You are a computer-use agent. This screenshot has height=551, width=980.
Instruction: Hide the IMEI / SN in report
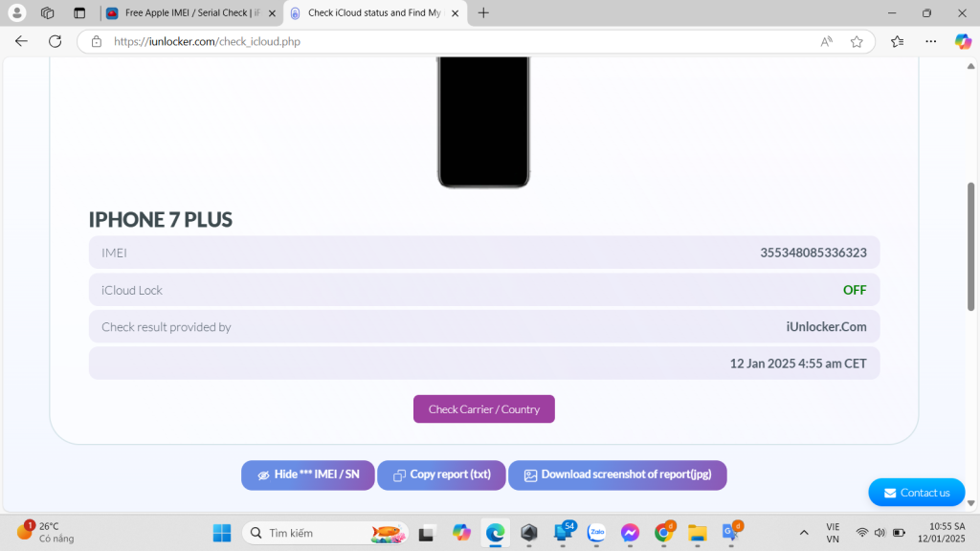[307, 474]
